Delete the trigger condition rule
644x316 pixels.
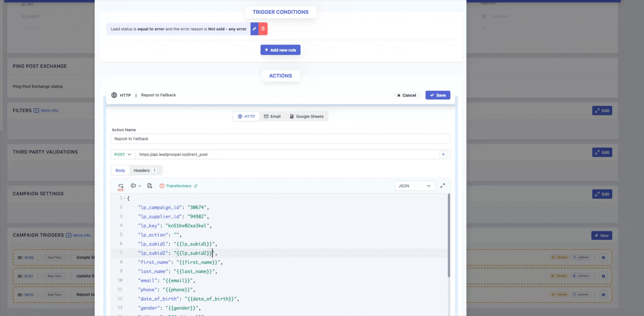pyautogui.click(x=263, y=29)
